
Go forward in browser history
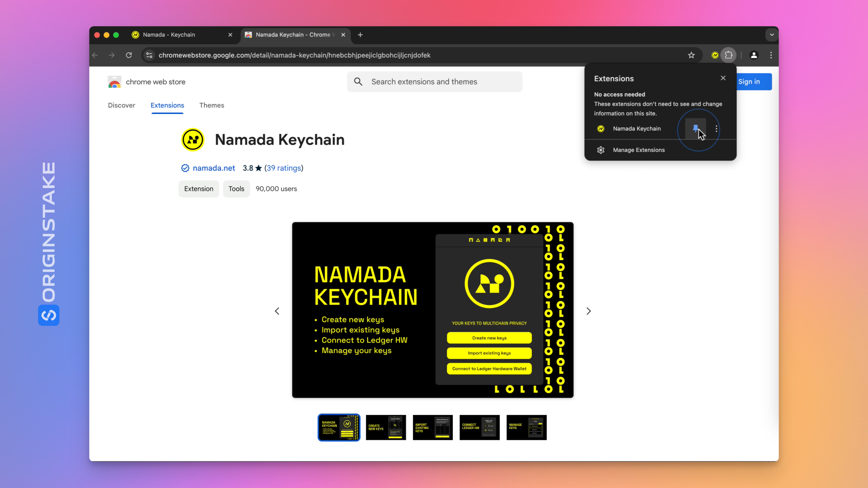(x=112, y=55)
